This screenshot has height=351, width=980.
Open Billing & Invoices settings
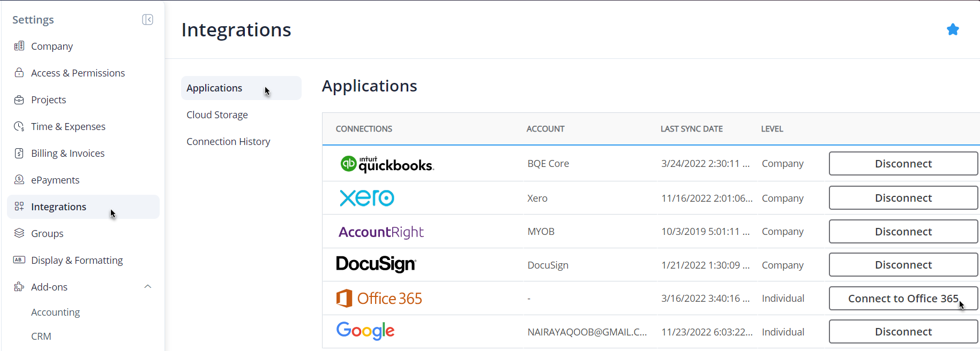pyautogui.click(x=68, y=153)
